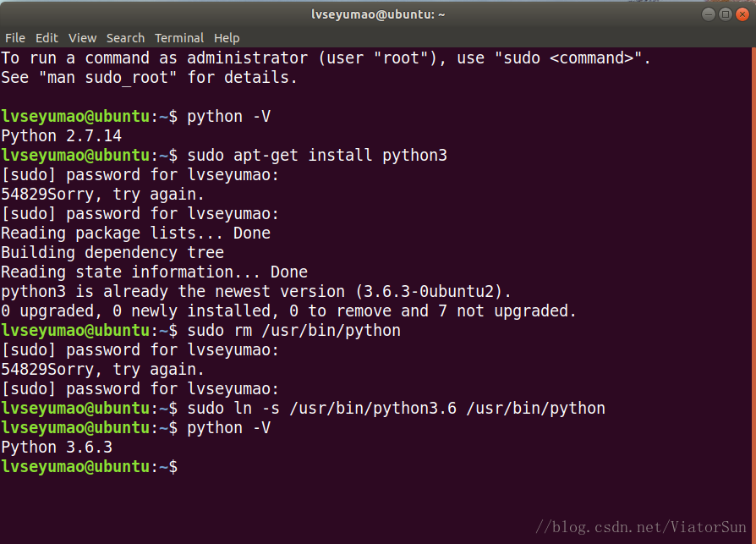The height and width of the screenshot is (544, 756).
Task: Click the 'To run a command as administrator' line
Action: 326,58
